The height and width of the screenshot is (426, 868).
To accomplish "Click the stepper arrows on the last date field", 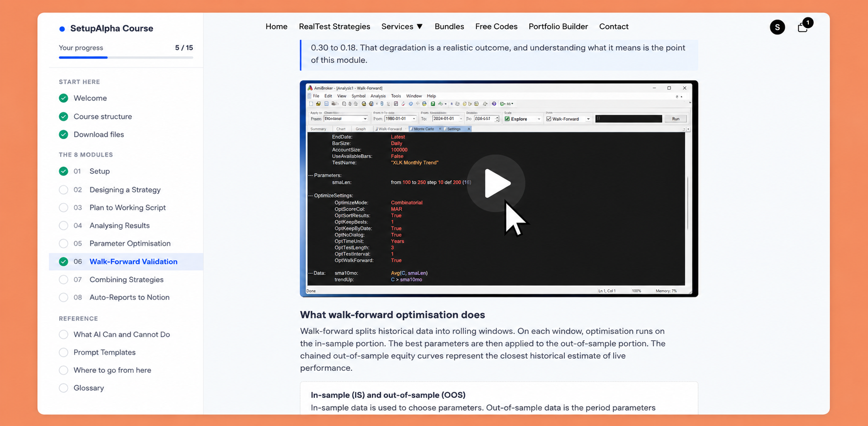I will pos(497,119).
